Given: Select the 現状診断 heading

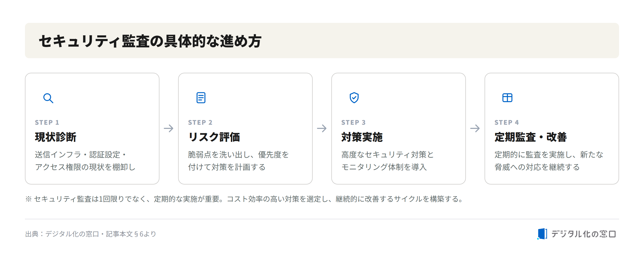Looking at the screenshot, I should (x=56, y=137).
